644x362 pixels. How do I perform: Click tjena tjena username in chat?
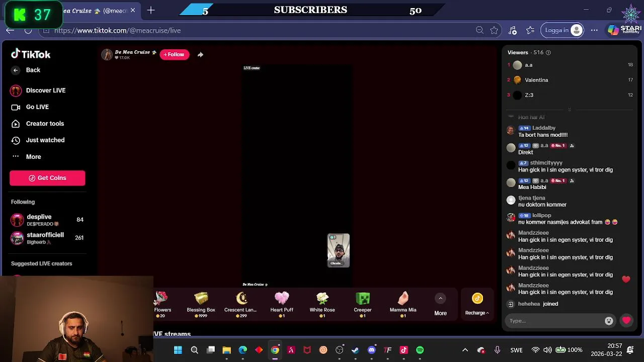pyautogui.click(x=532, y=198)
